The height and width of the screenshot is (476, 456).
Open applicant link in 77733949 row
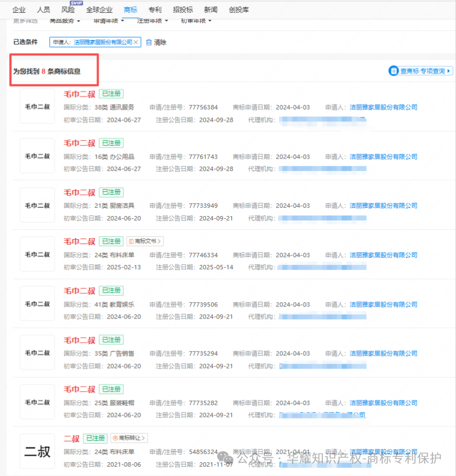384,206
